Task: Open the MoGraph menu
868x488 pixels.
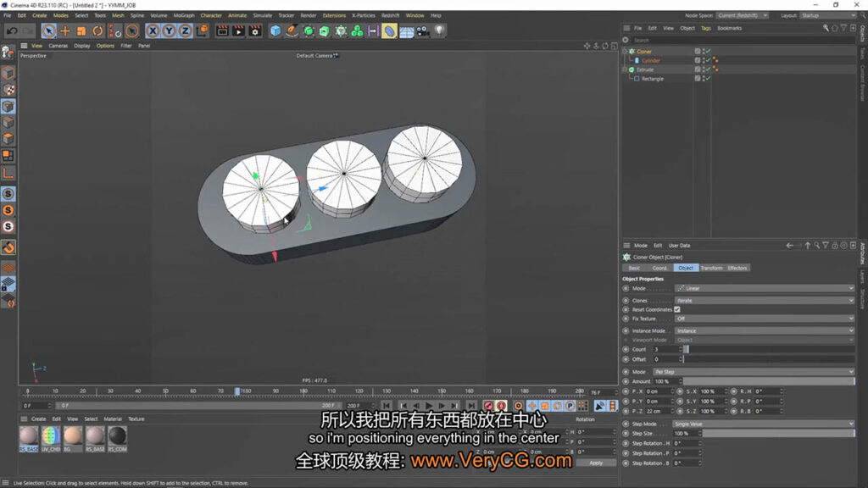Action: point(184,15)
